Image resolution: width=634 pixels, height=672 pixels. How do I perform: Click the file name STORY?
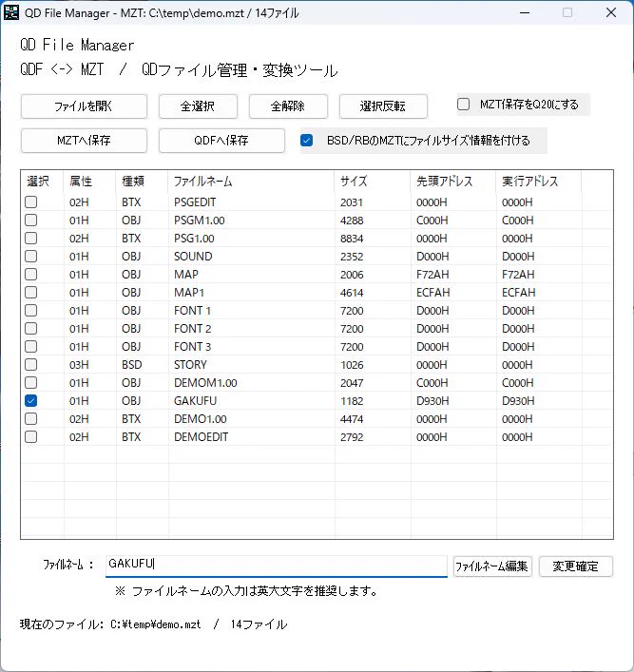(x=190, y=365)
